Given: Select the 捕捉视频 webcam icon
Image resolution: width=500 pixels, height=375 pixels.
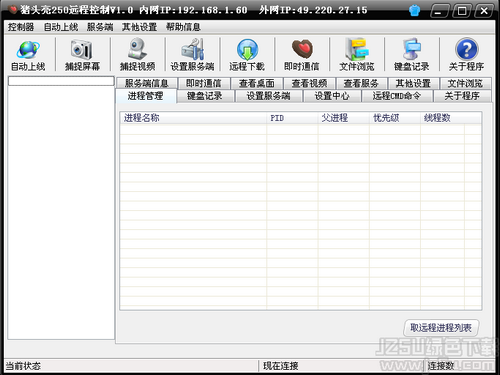Looking at the screenshot, I should click(x=137, y=49).
